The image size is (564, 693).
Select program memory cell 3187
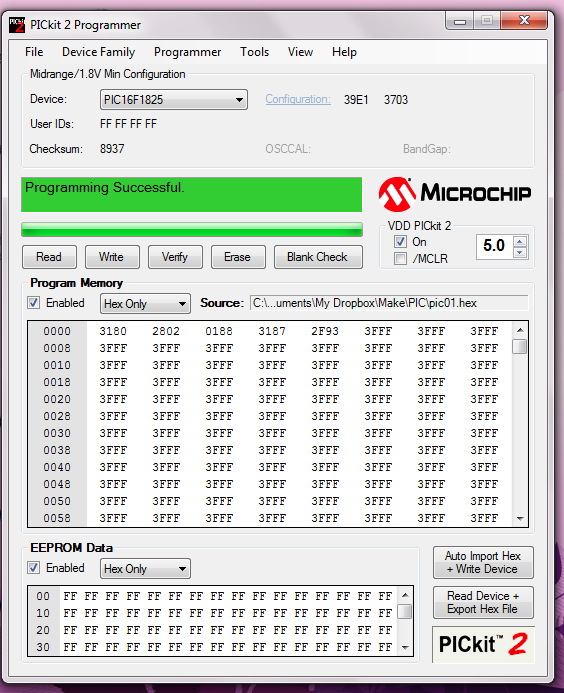click(272, 331)
